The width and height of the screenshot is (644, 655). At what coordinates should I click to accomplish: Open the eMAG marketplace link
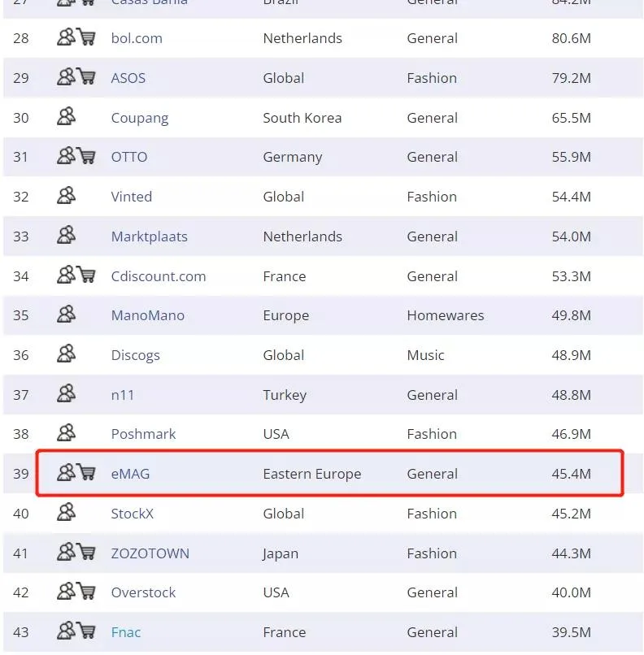(x=130, y=474)
